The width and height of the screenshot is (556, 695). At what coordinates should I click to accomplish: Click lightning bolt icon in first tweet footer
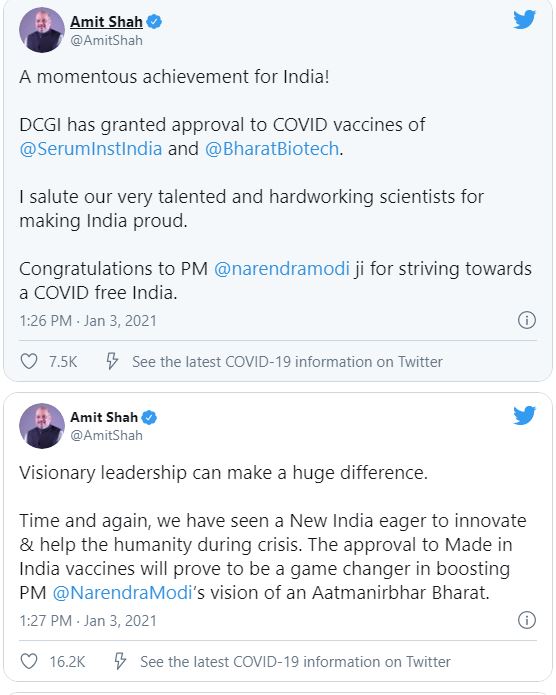(x=112, y=361)
